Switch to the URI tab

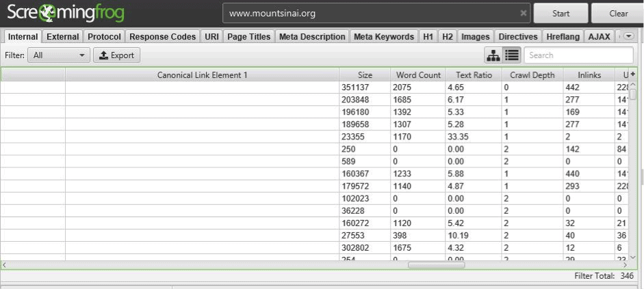(211, 37)
